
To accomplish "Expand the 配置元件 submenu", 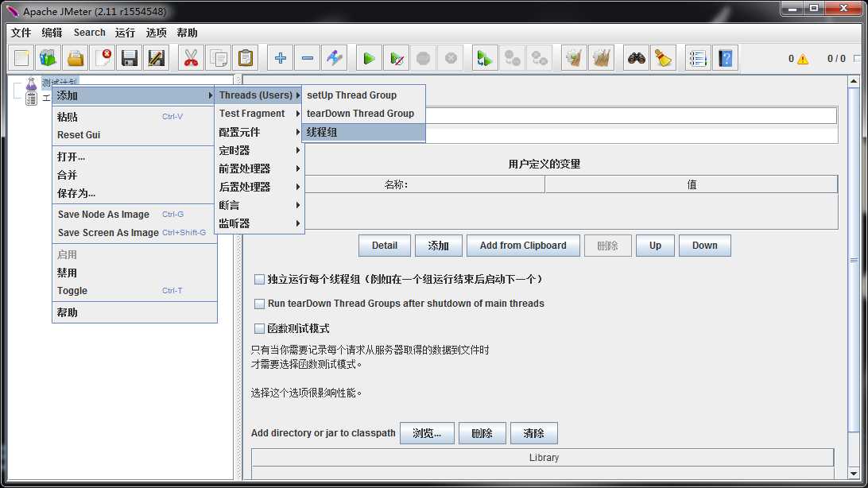I will 259,132.
